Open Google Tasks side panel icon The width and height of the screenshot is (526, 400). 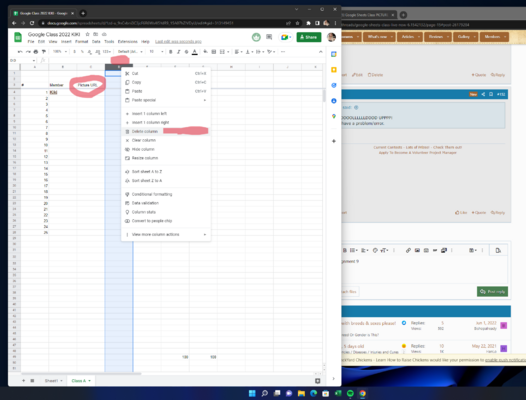click(x=334, y=85)
